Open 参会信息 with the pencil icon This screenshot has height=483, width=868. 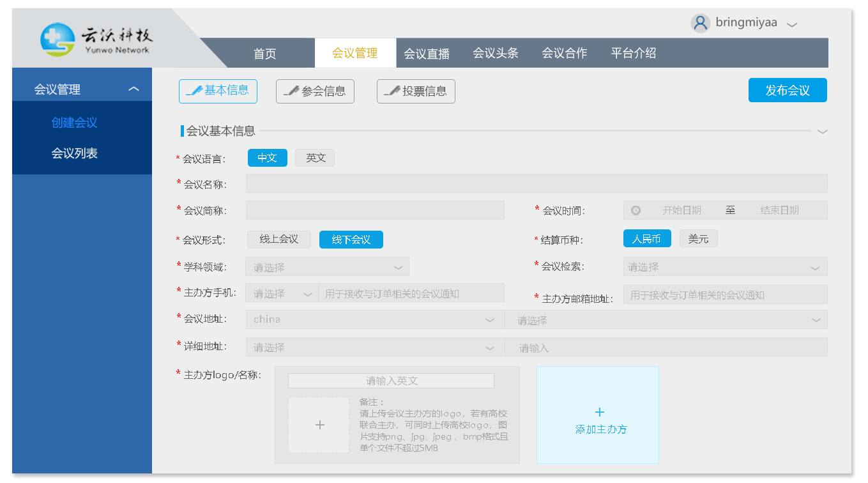(315, 91)
